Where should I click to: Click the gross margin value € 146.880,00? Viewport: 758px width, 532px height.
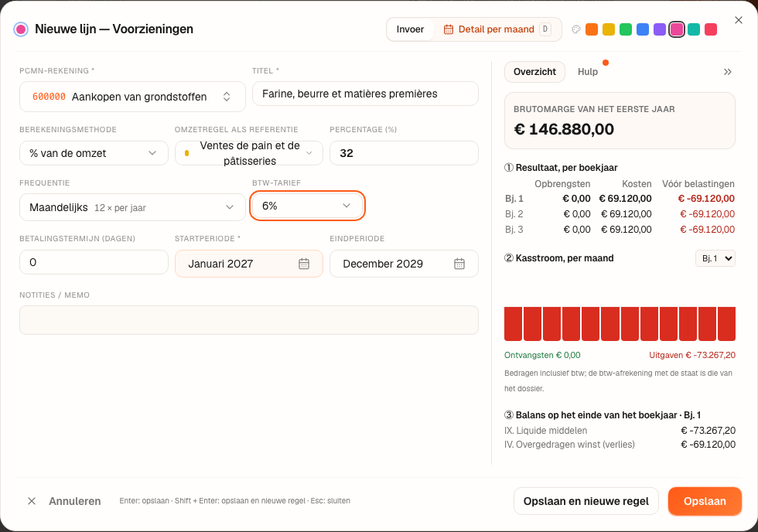[564, 129]
